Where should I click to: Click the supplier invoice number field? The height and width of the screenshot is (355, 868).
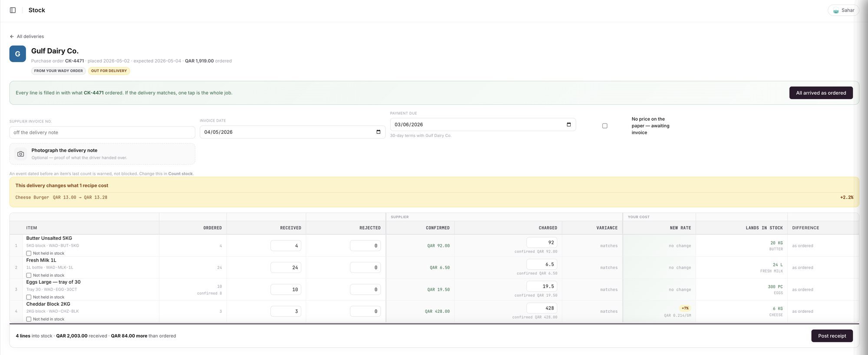tap(102, 133)
